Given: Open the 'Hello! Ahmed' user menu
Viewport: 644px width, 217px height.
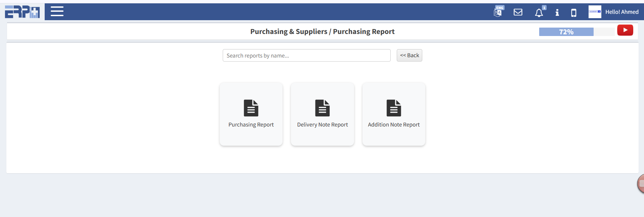Looking at the screenshot, I should coord(622,12).
